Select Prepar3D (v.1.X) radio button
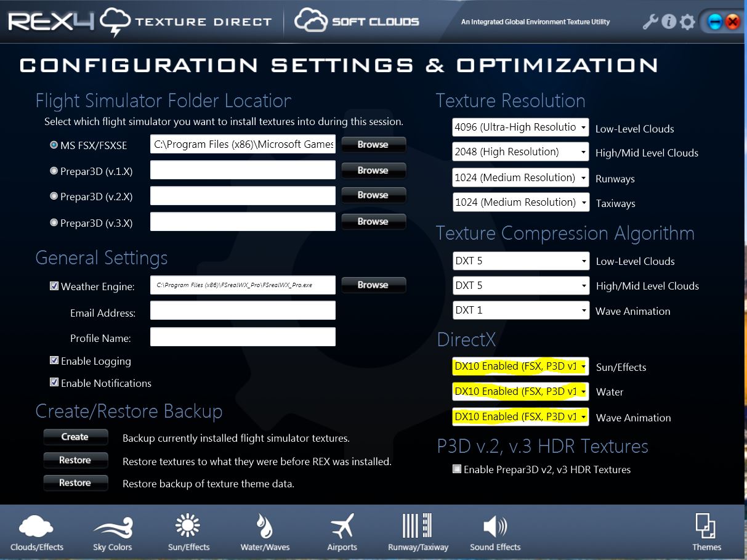This screenshot has width=747, height=560. point(54,171)
